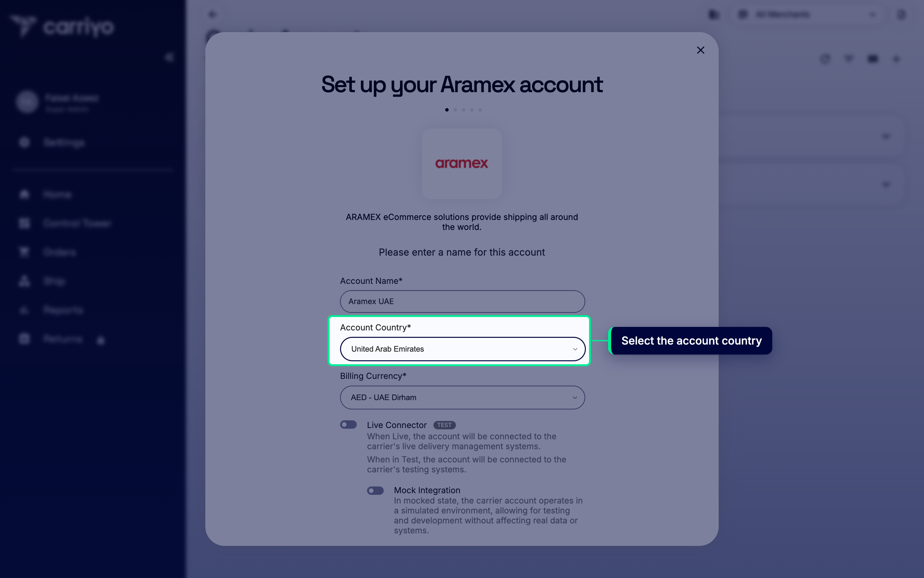Click the back arrow in the top bar

coord(212,14)
